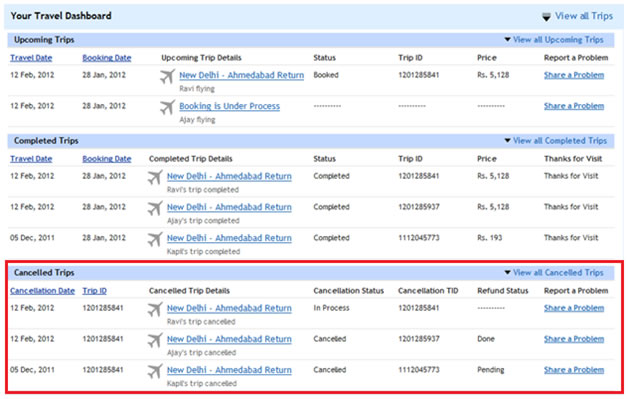This screenshot has height=399, width=628.
Task: Click airplane icon for Ravi's trip cancelled
Action: [x=155, y=309]
